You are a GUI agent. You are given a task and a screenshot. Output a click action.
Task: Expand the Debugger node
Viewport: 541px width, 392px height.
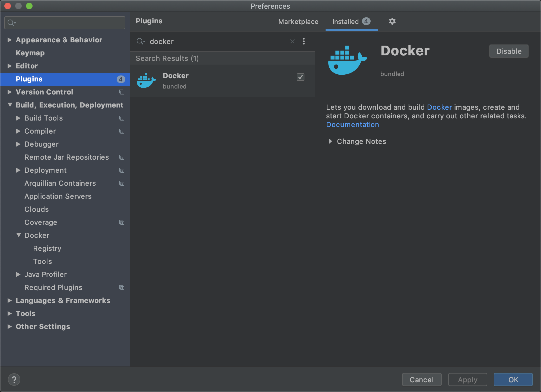[18, 144]
